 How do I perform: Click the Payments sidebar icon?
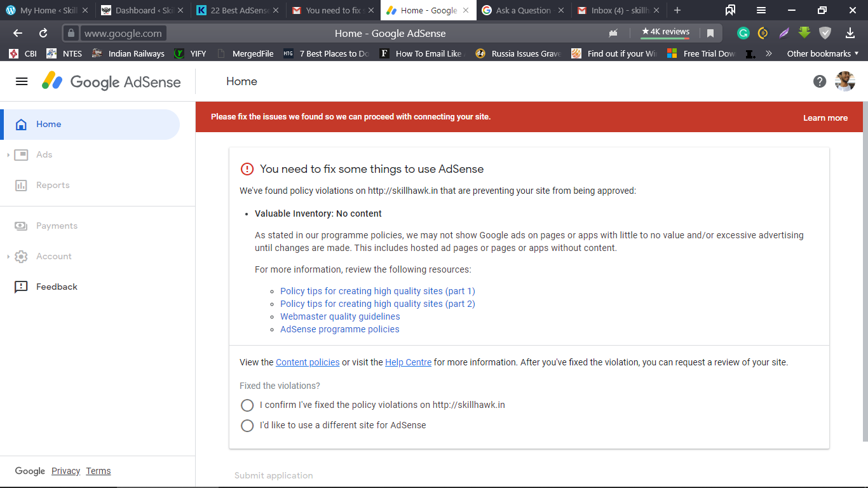[x=21, y=226]
